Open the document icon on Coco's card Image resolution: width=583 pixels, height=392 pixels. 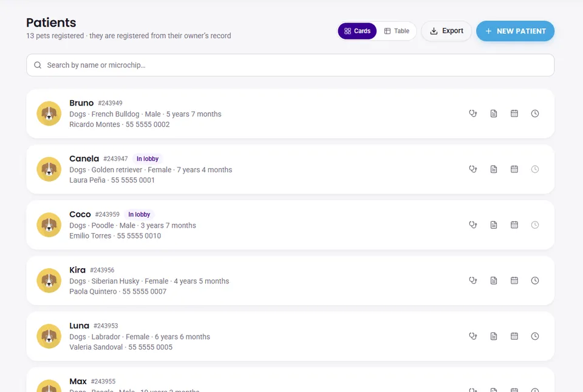point(494,225)
